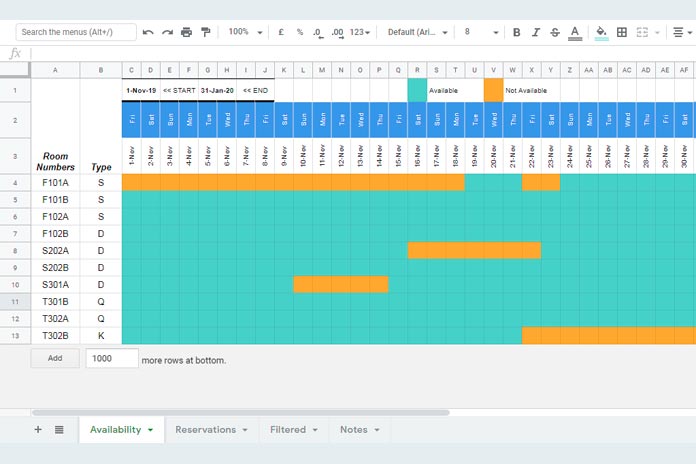
Task: Open the Default (Ari... font dropdown
Action: click(x=418, y=32)
